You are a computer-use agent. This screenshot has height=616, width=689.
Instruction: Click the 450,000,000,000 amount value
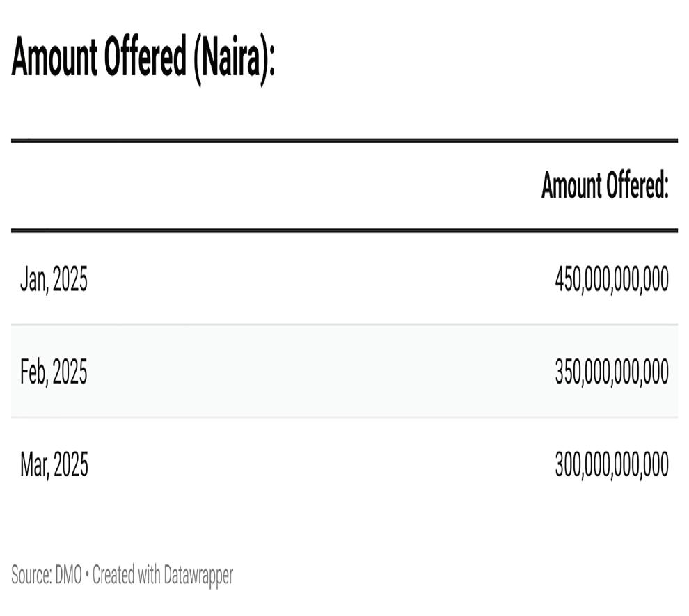click(611, 280)
